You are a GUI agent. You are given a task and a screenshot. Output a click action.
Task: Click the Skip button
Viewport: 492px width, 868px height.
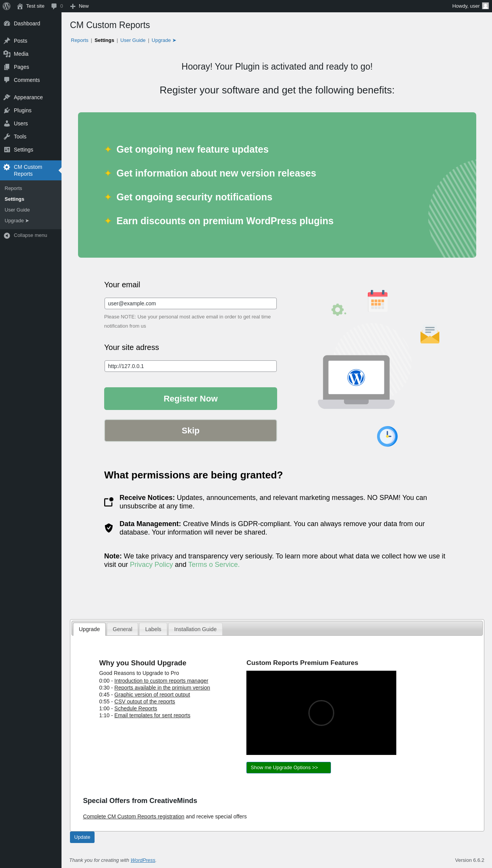pyautogui.click(x=191, y=431)
